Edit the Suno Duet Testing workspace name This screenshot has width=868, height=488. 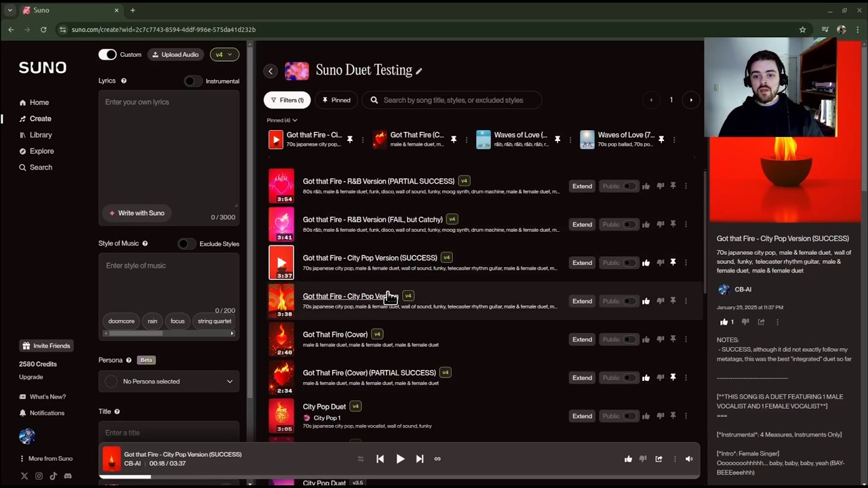pos(419,70)
